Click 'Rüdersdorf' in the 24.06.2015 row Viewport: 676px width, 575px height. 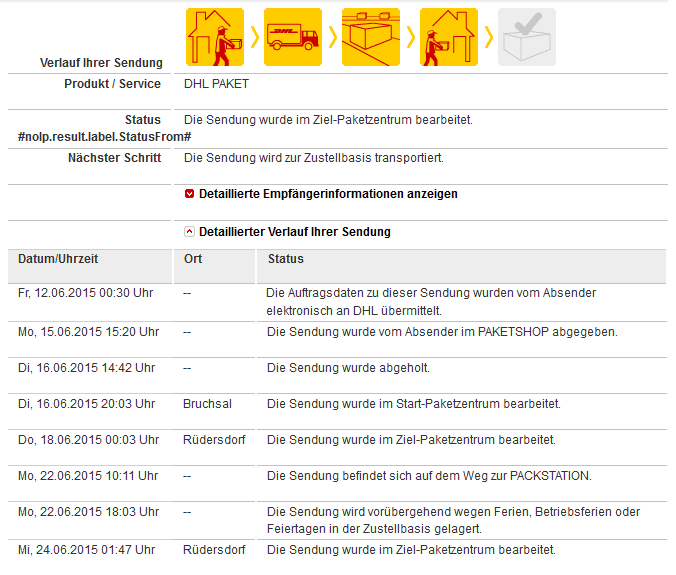pos(214,550)
